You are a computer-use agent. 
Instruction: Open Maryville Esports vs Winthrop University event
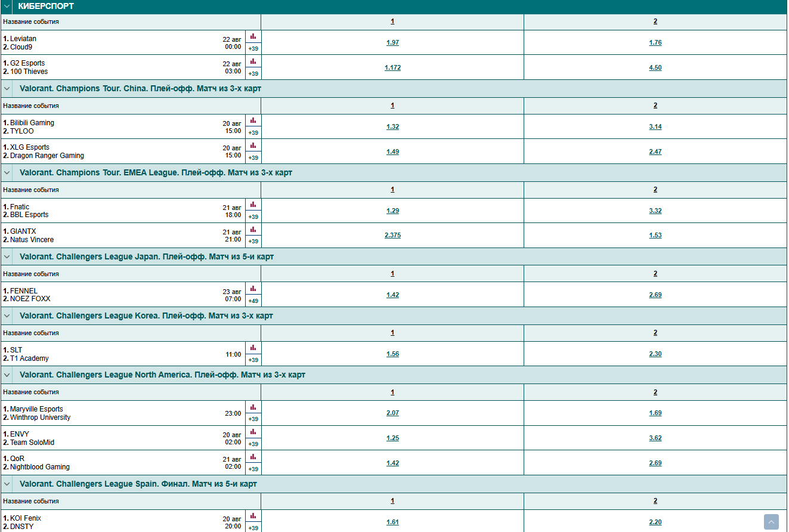click(x=36, y=413)
